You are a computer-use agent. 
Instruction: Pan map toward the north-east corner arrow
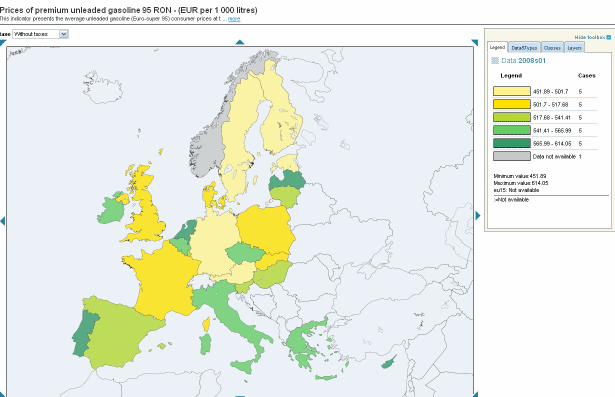pos(475,42)
